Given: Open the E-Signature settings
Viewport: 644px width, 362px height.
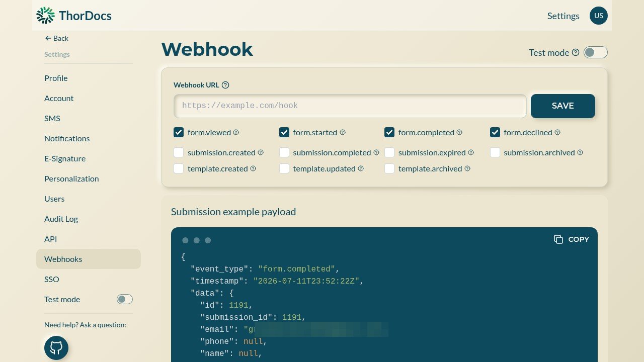Looking at the screenshot, I should pyautogui.click(x=89, y=158).
